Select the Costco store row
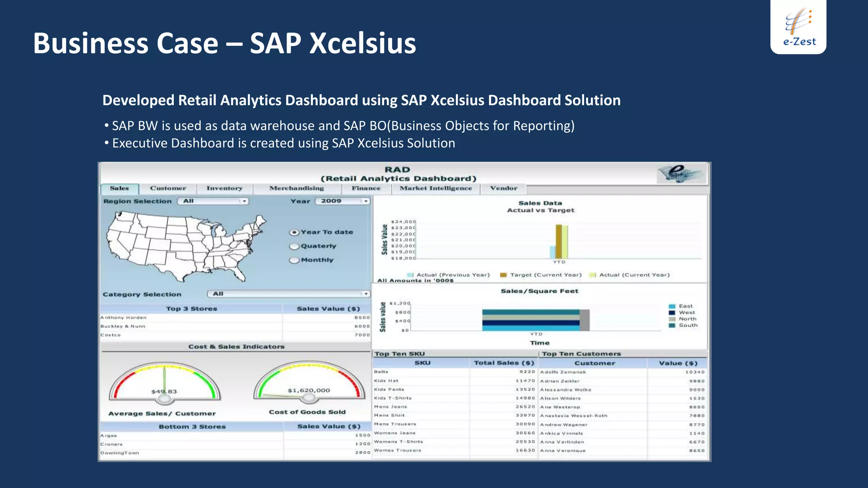The height and width of the screenshot is (488, 868). click(235, 335)
